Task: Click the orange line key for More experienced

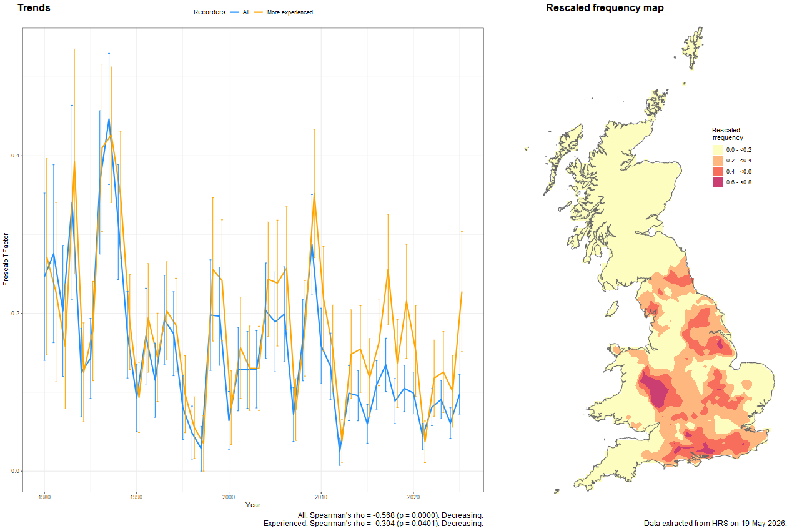Action: tap(259, 12)
